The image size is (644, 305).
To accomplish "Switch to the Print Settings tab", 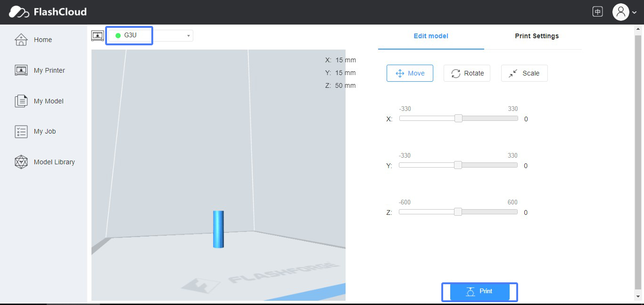I will 537,35.
